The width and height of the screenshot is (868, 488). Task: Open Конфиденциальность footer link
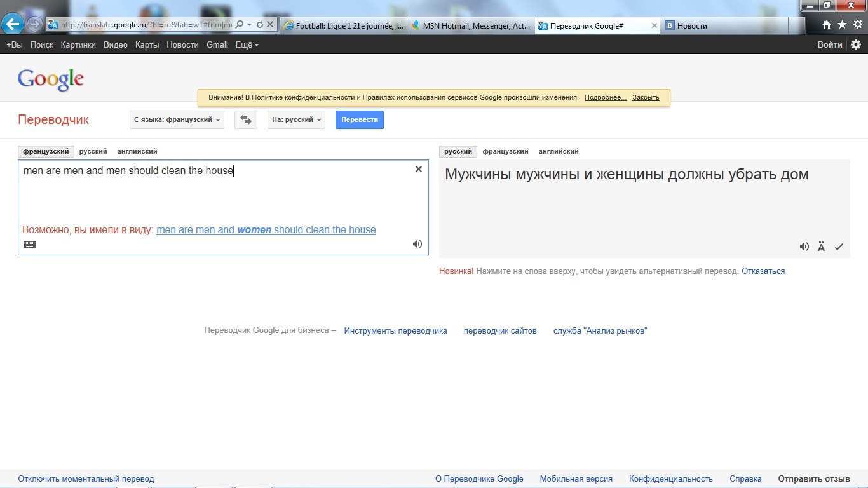671,479
